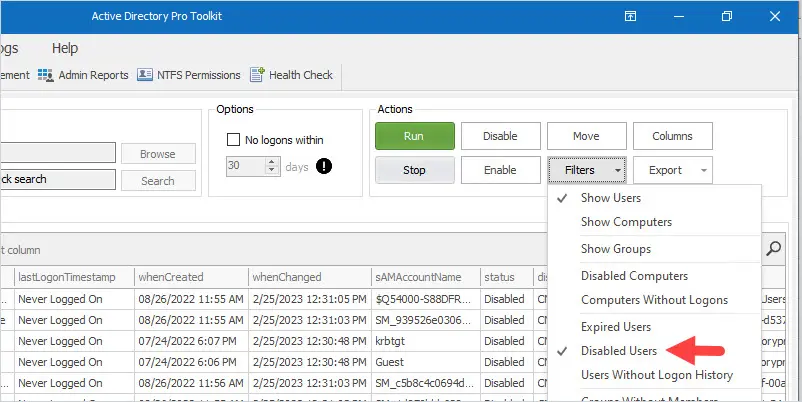Click the magnifier search icon above grid
Image resolution: width=802 pixels, height=402 pixels.
pyautogui.click(x=774, y=249)
